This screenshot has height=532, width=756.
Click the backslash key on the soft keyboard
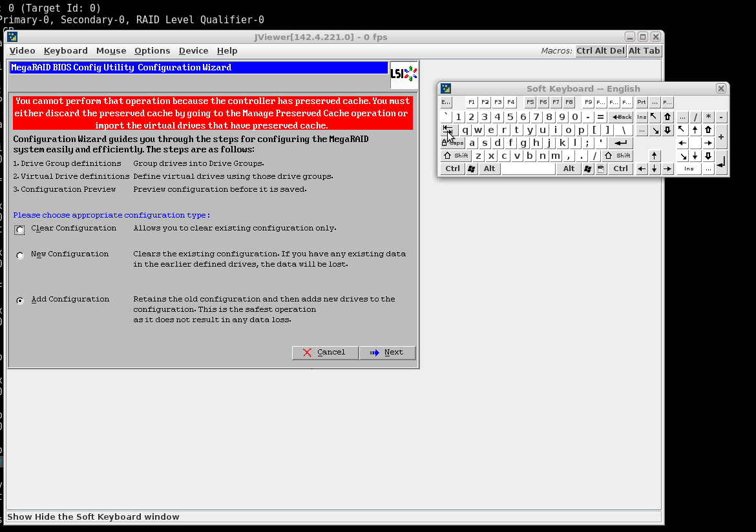click(624, 130)
